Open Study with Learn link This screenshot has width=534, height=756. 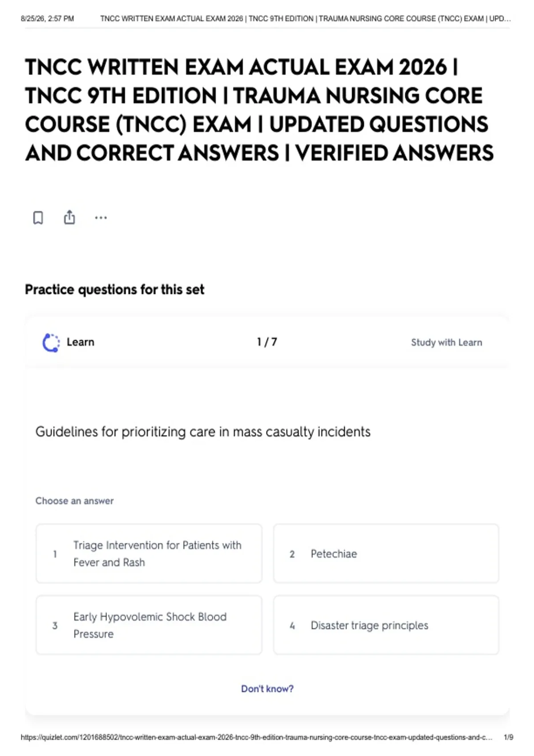pyautogui.click(x=446, y=342)
